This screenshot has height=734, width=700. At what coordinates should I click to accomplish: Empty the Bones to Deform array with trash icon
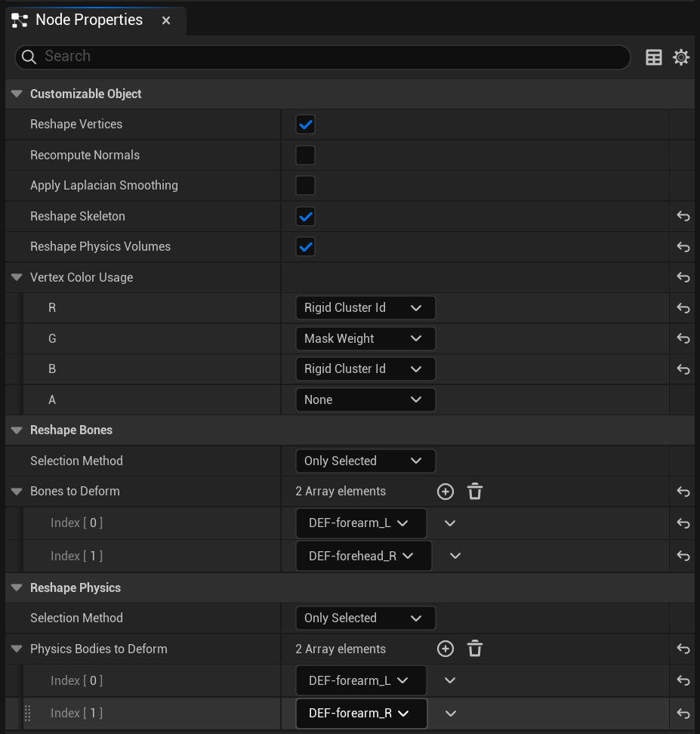tap(475, 492)
